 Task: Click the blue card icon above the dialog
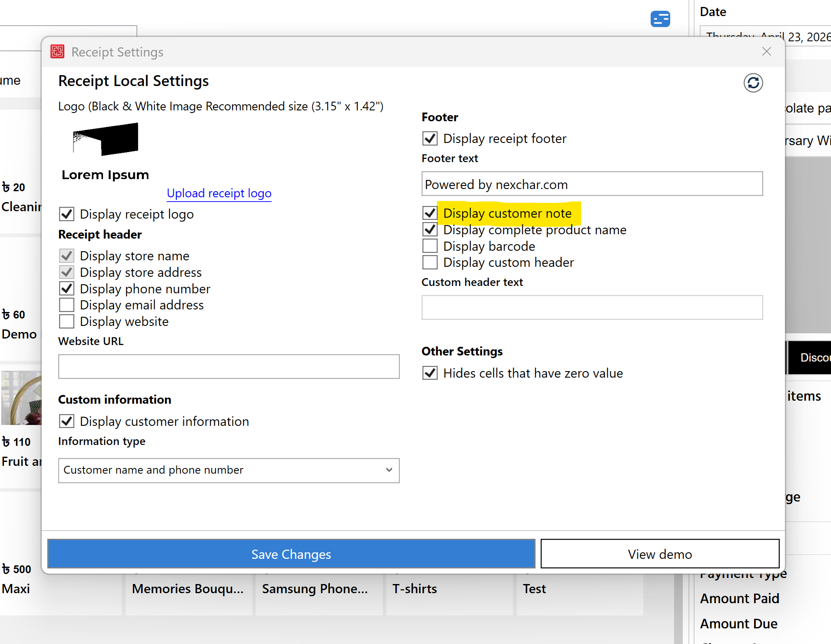click(660, 19)
